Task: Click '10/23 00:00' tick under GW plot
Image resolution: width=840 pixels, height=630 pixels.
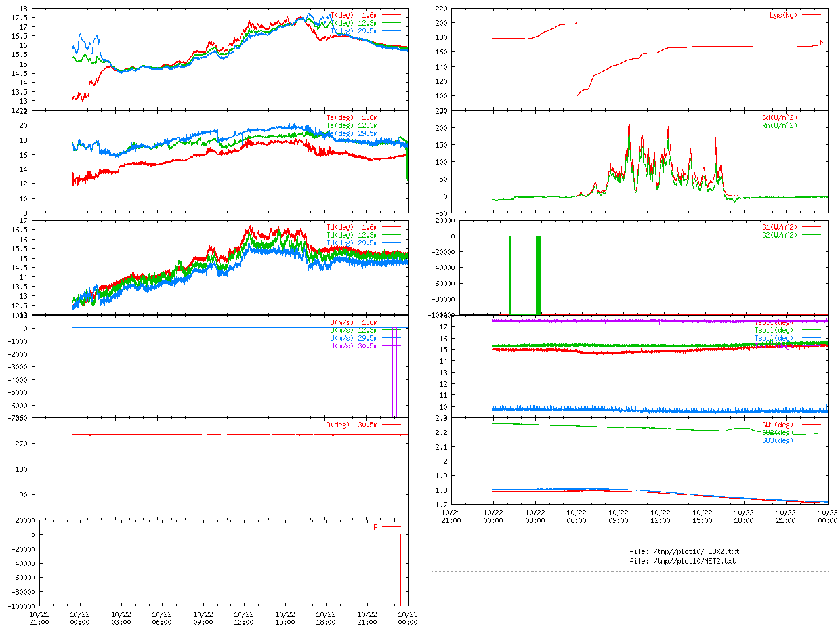Action: [828, 516]
